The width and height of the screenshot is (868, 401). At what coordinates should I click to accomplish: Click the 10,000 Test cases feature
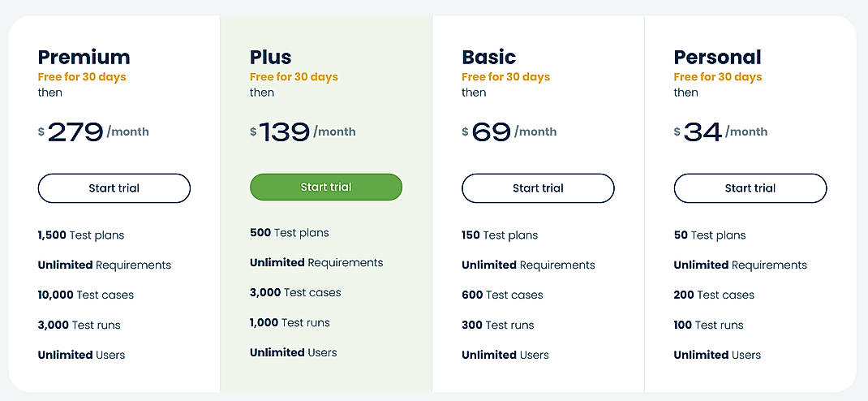click(85, 295)
